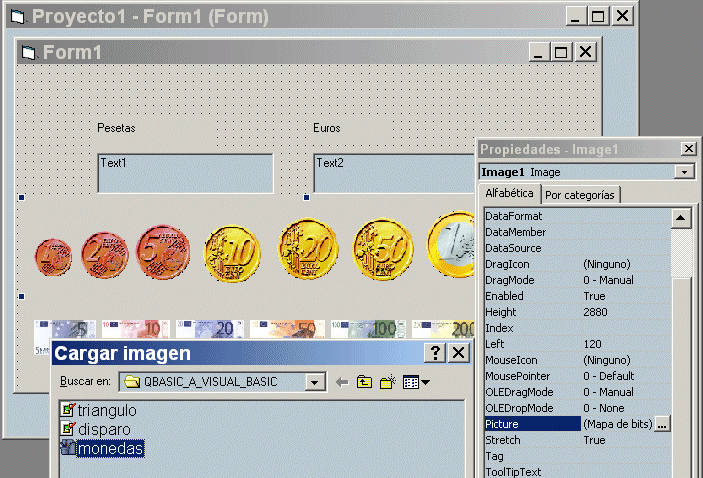Click the 50 cent coin image
Viewport: 703px width, 478px height.
383,249
